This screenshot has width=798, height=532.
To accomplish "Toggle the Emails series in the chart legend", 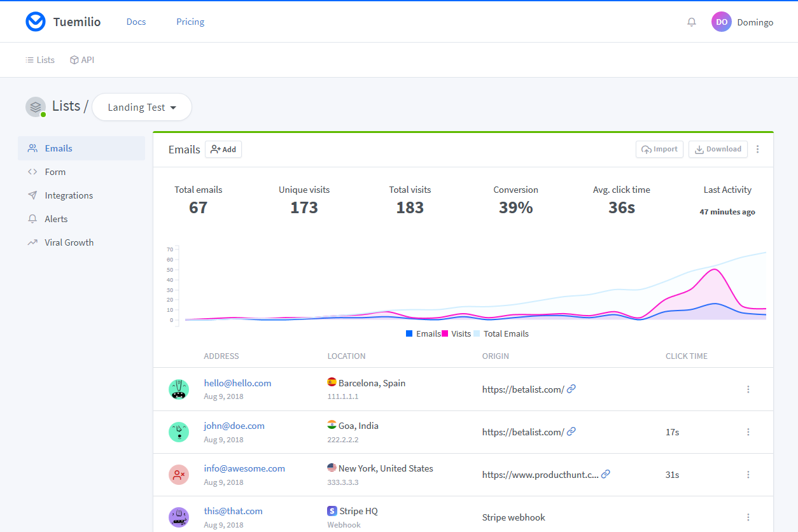I will click(x=424, y=333).
